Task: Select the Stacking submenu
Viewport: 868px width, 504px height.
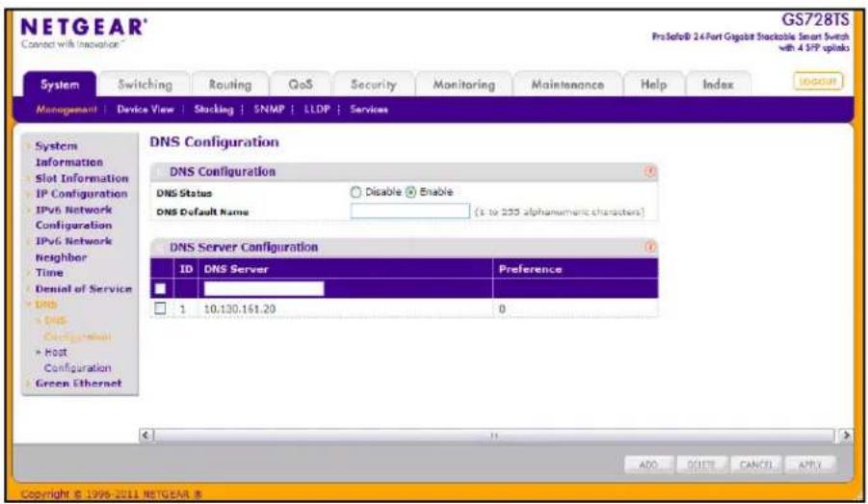Action: click(214, 109)
